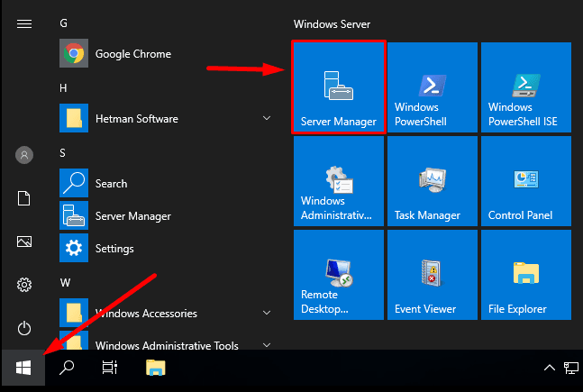This screenshot has width=583, height=392.
Task: Open the File Explorer tile
Action: click(x=526, y=275)
